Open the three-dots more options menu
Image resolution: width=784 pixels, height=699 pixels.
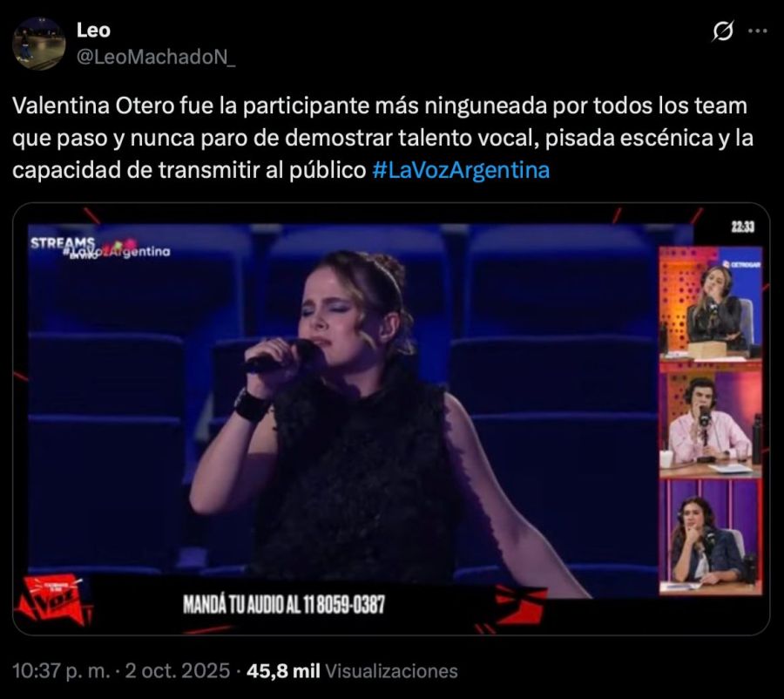click(x=758, y=31)
